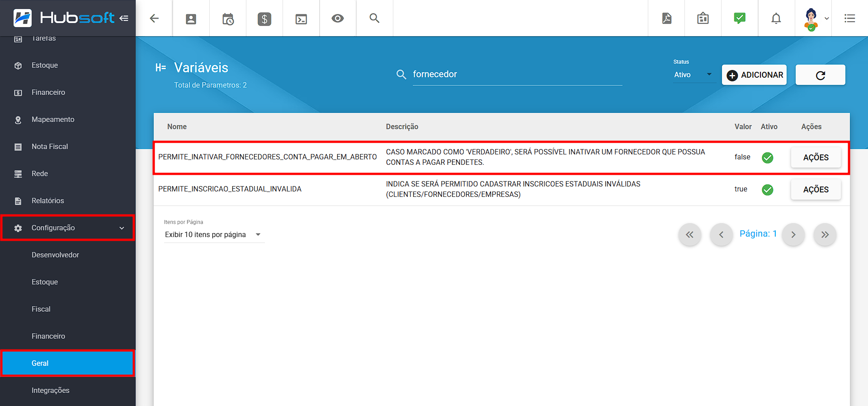Open the items per page dropdown

coord(213,234)
